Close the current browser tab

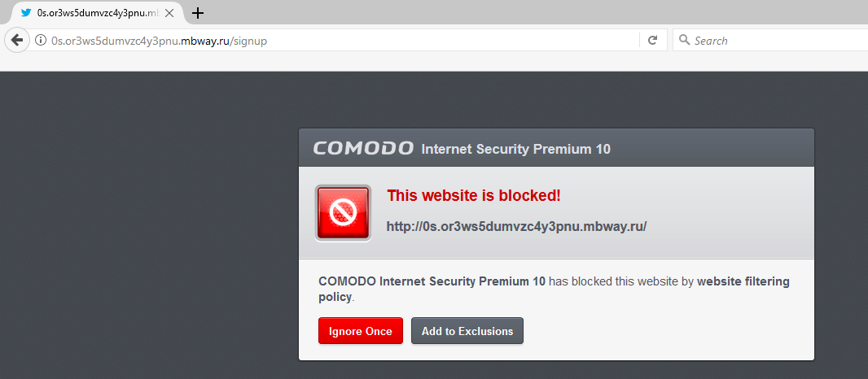click(169, 13)
